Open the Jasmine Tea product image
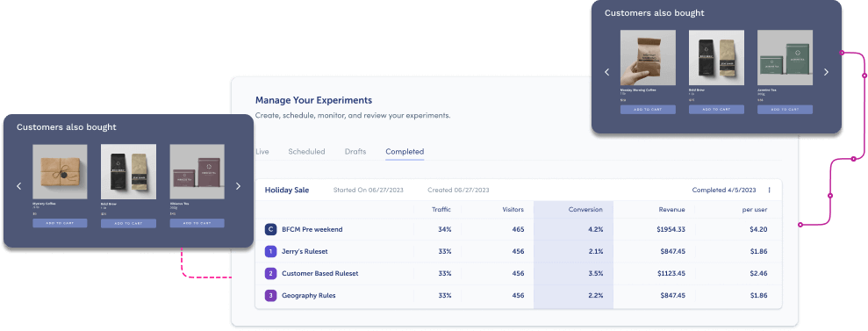 click(785, 58)
